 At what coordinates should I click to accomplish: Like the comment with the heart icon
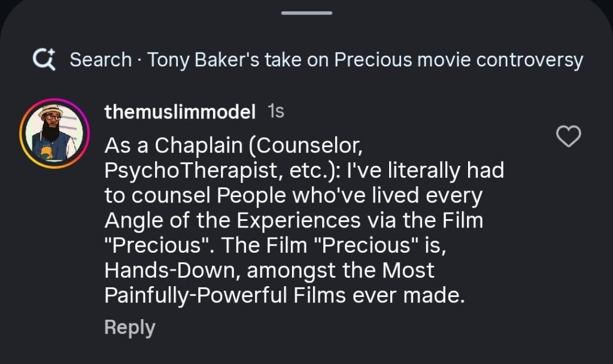point(568,137)
